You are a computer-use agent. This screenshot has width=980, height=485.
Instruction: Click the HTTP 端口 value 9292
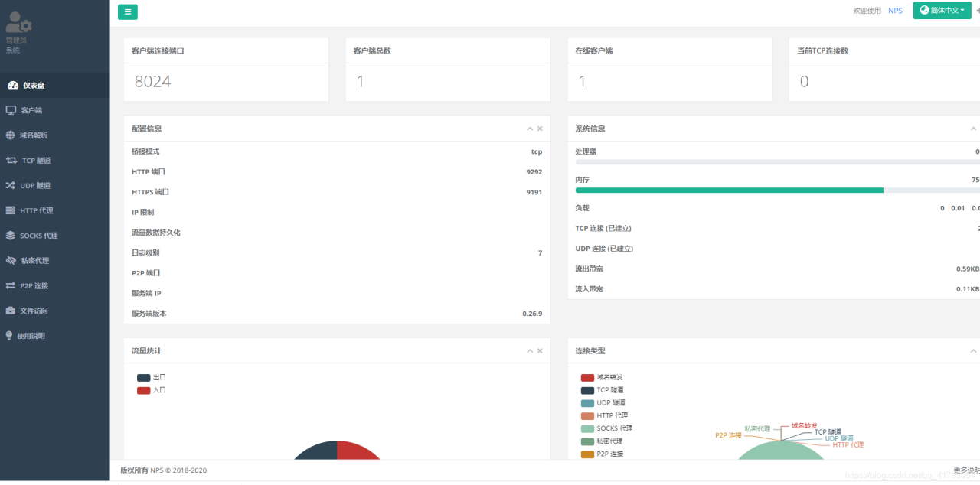(x=534, y=172)
